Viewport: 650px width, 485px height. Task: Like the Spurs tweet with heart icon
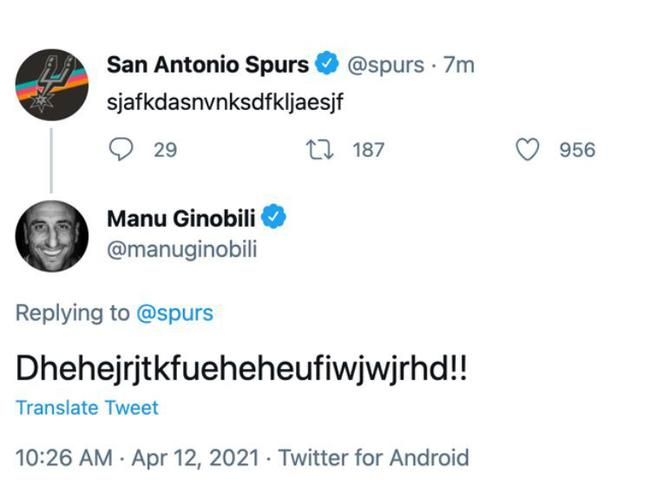click(x=528, y=150)
